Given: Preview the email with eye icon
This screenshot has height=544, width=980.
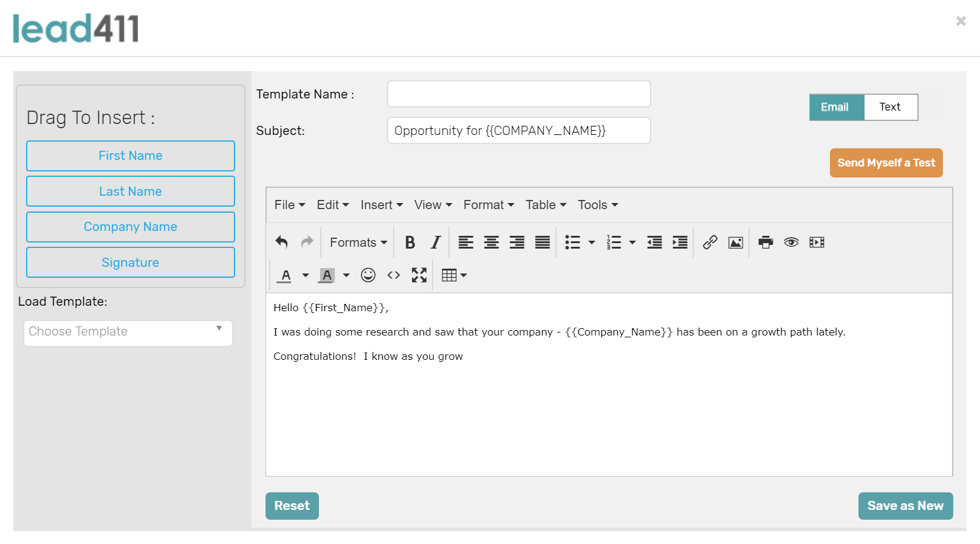Looking at the screenshot, I should (x=791, y=242).
